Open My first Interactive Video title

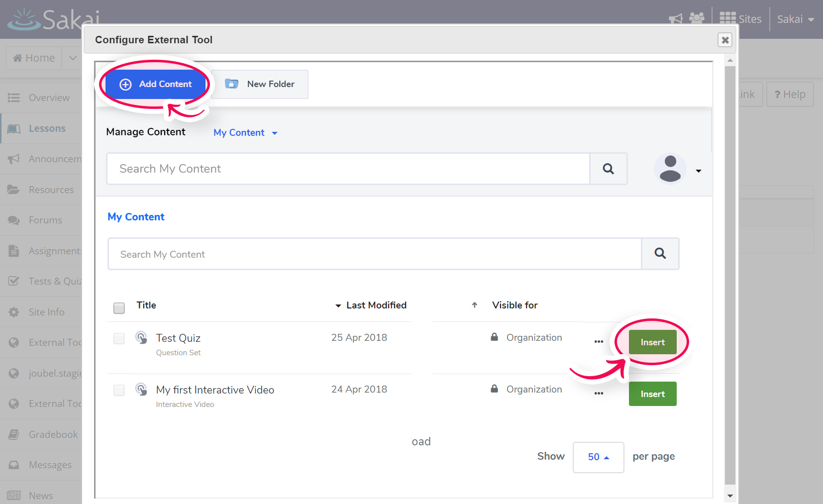tap(215, 390)
